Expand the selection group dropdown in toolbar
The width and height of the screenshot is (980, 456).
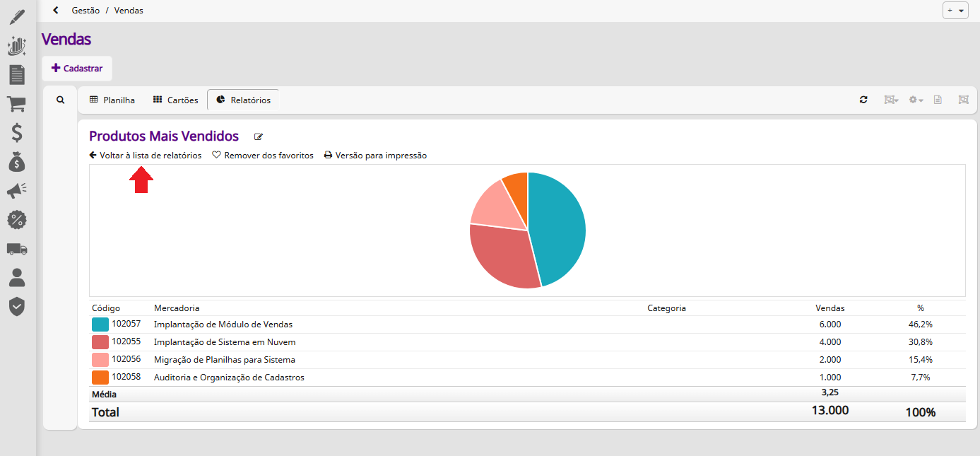891,100
